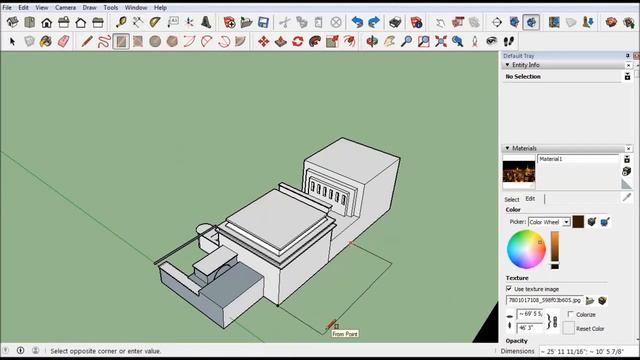640x360 pixels.
Task: Enable the Use texture image checkbox
Action: click(509, 289)
